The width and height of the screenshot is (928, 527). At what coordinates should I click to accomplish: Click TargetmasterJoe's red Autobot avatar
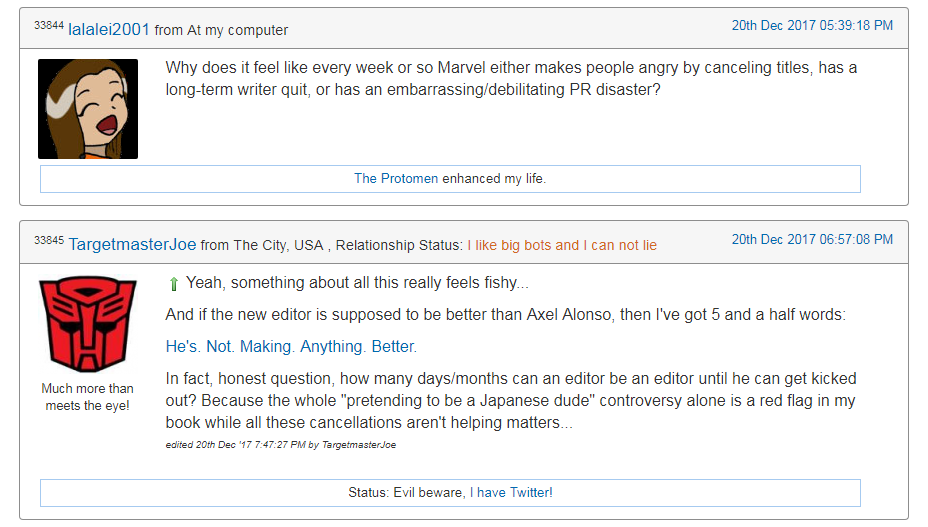click(x=88, y=324)
